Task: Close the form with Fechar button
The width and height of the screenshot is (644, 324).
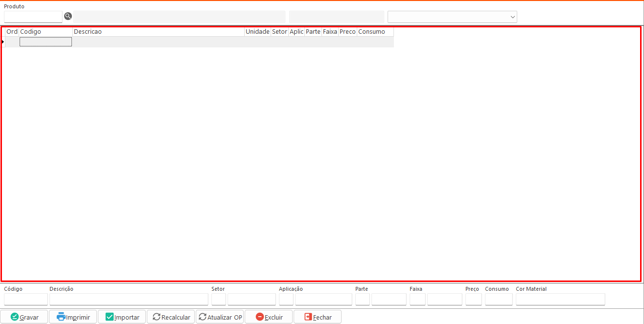Action: pos(318,317)
